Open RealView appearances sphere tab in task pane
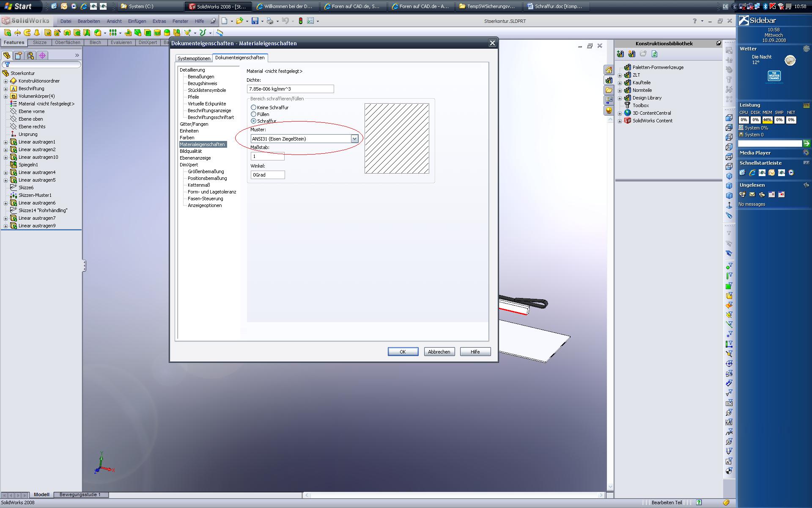Viewport: 812px width, 508px height. click(x=609, y=110)
